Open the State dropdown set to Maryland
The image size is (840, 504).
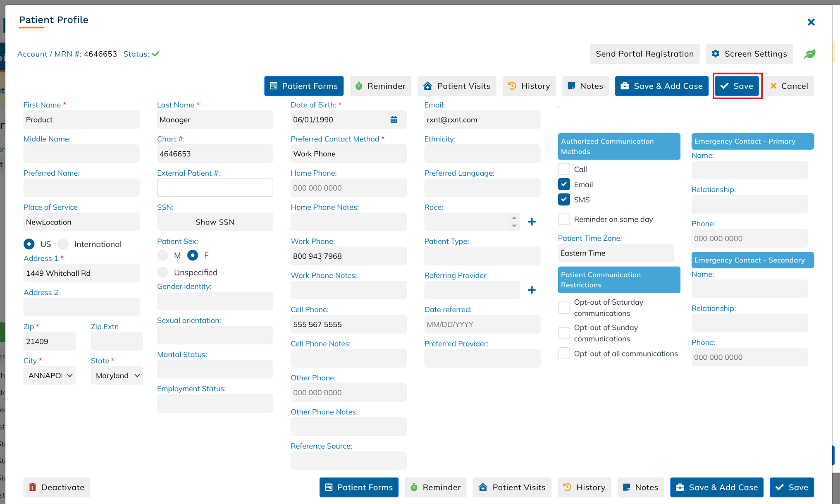pos(117,375)
